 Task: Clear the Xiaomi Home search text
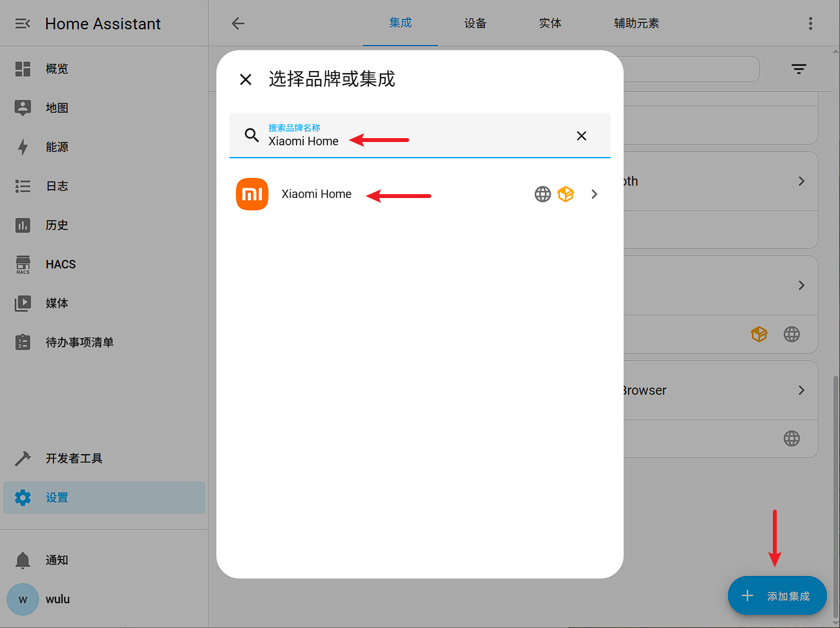581,136
